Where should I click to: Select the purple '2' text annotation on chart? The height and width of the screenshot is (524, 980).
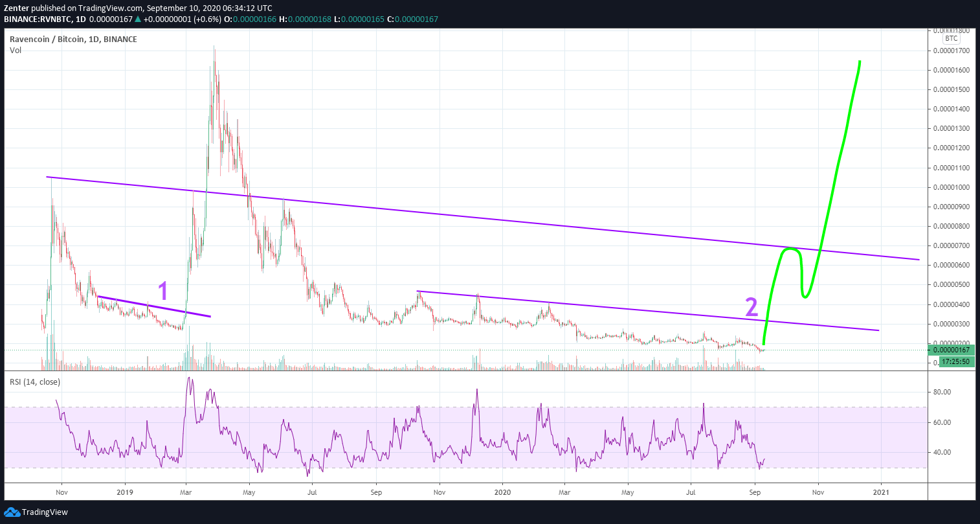point(752,307)
